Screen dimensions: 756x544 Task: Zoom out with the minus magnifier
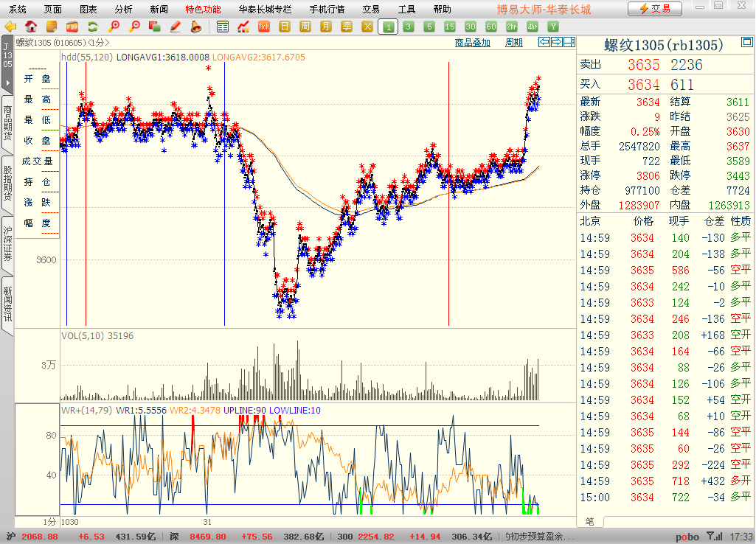pyautogui.click(x=134, y=27)
